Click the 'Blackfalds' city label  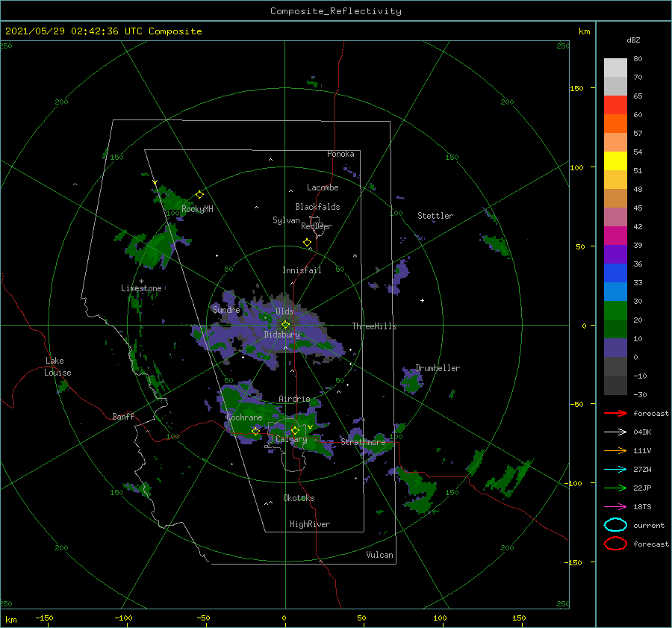tap(317, 207)
